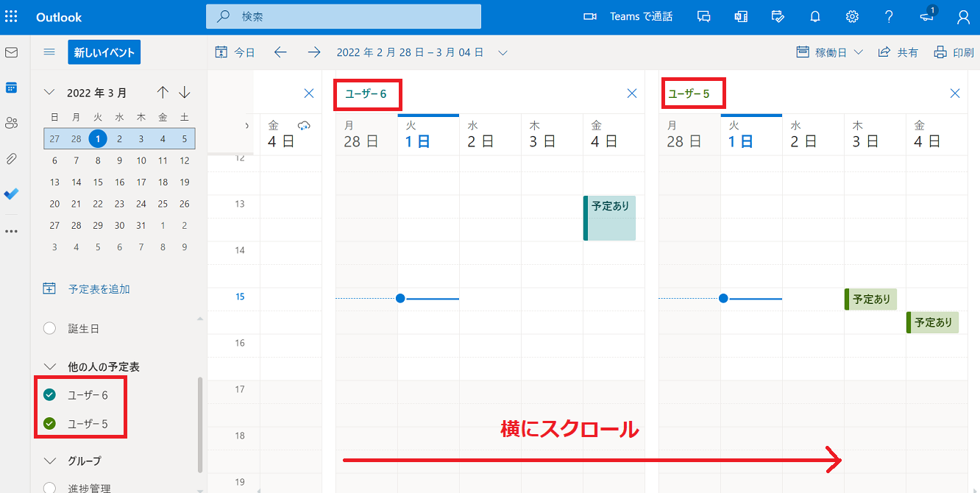Collapse the グループ section
Screen dimensions: 980x493
pos(50,461)
